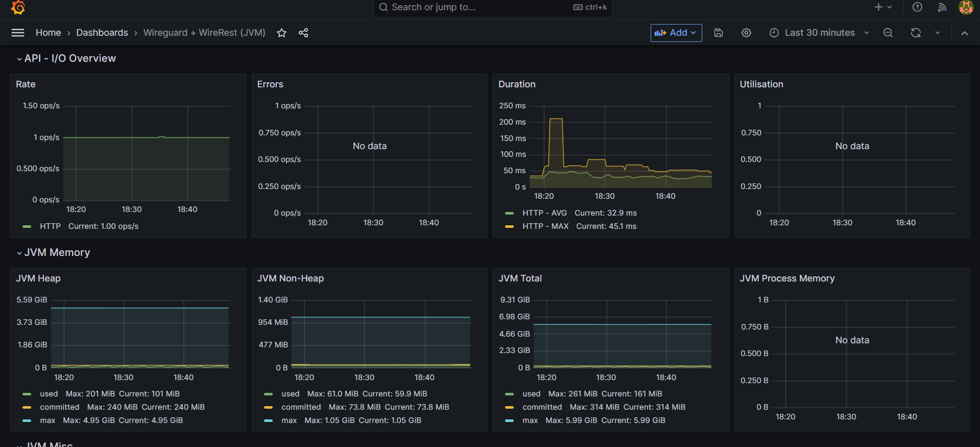Open the sidebar hamburger menu
The image size is (980, 447).
click(x=18, y=33)
